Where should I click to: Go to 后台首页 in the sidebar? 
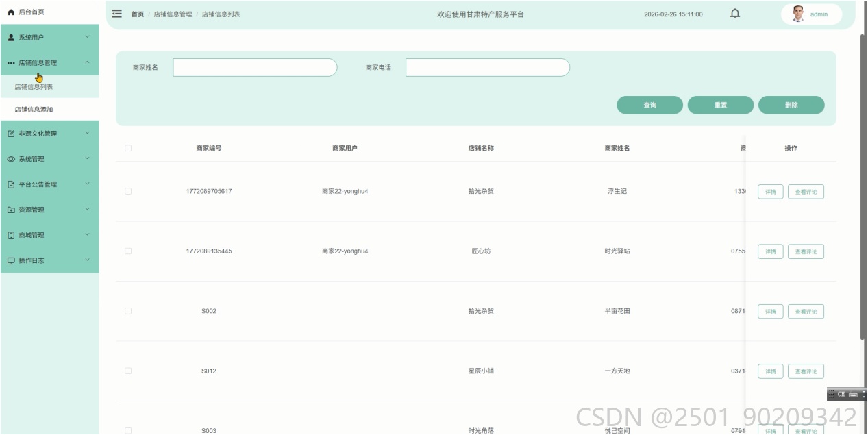coord(49,12)
